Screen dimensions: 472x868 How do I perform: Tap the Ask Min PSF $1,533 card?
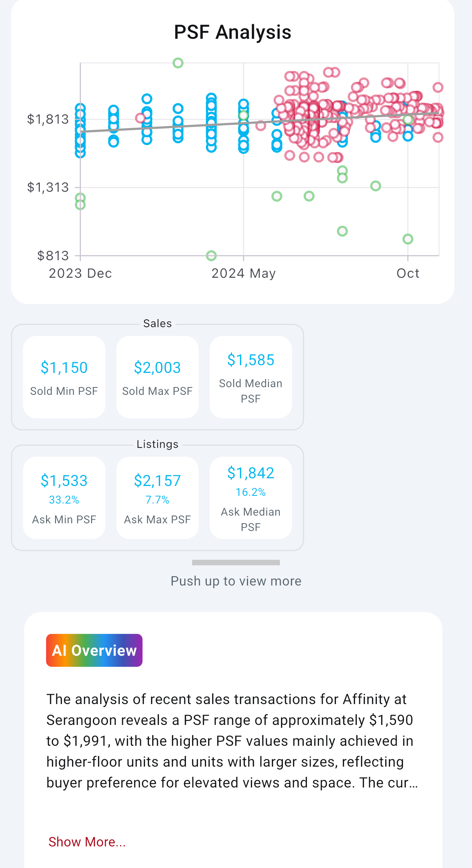pyautogui.click(x=64, y=498)
